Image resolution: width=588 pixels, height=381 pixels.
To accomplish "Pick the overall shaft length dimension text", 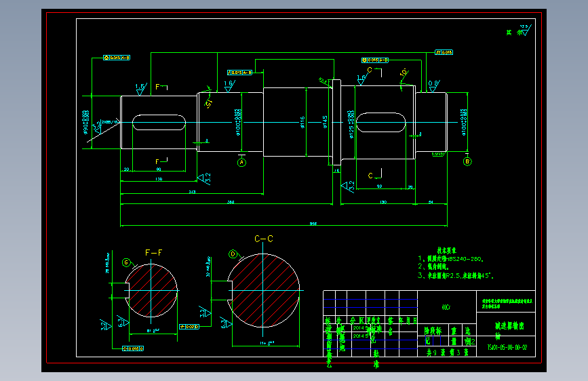I will (x=313, y=224).
